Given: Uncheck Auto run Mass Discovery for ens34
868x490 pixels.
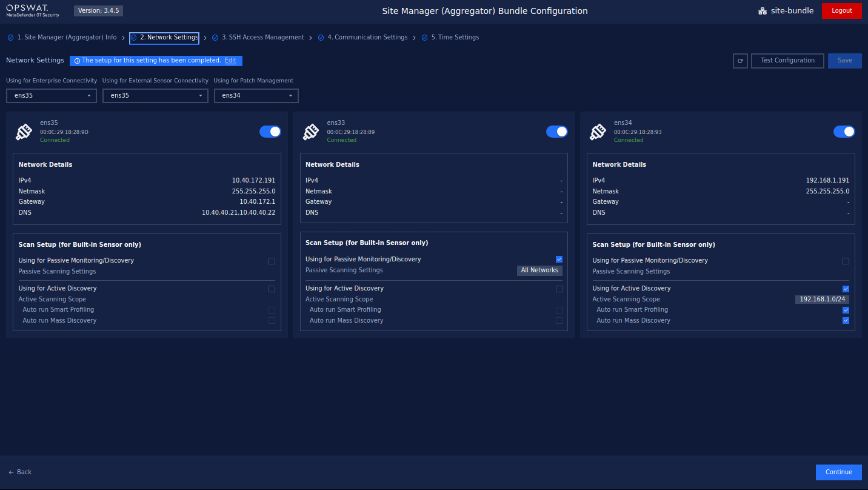Looking at the screenshot, I should (846, 321).
